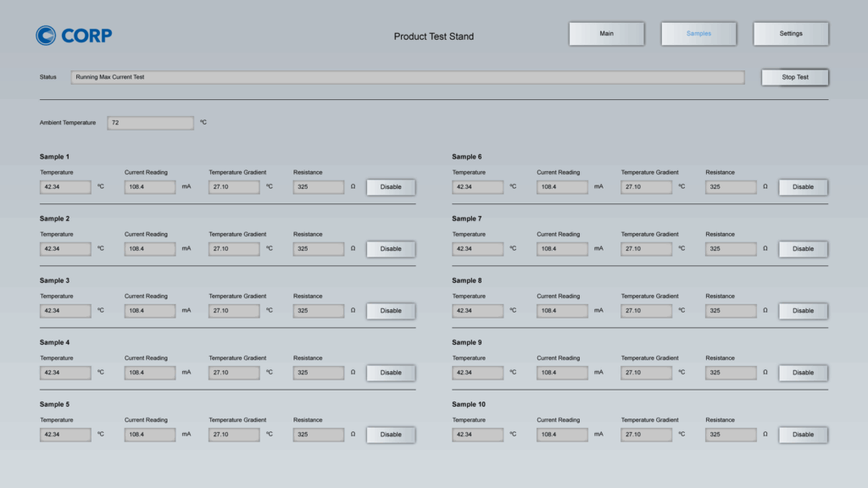Disable Sample 5
Viewport: 868px width, 488px height.
click(391, 435)
